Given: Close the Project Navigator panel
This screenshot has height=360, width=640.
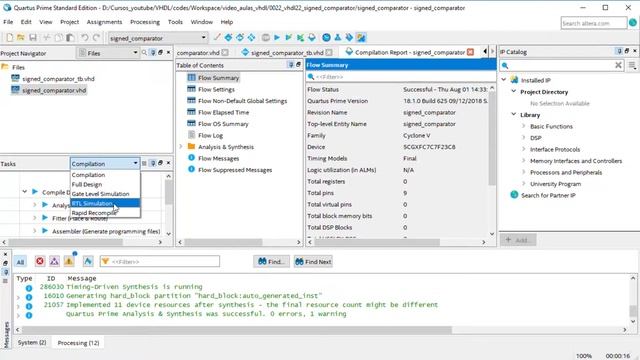Looking at the screenshot, I should click(x=168, y=53).
